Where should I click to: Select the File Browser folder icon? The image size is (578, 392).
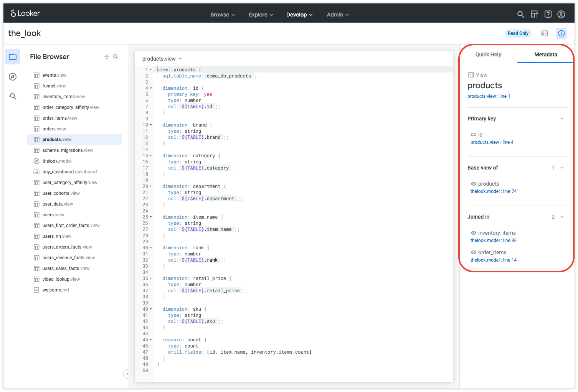click(x=13, y=57)
